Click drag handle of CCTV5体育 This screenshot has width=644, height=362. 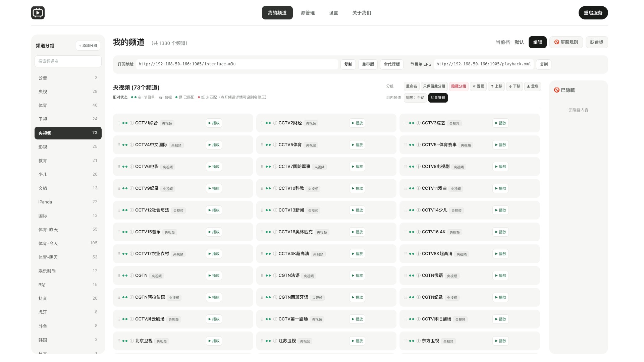click(262, 145)
